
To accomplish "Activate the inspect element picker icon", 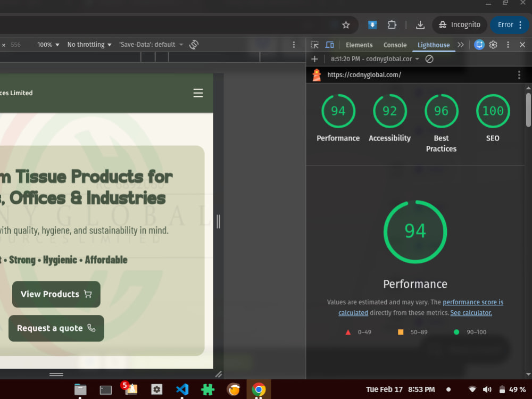I will click(x=314, y=45).
